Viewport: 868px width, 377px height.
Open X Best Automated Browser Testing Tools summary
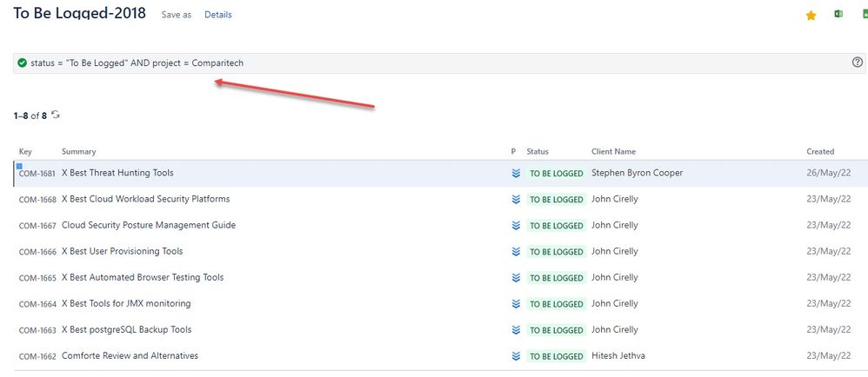click(x=143, y=277)
